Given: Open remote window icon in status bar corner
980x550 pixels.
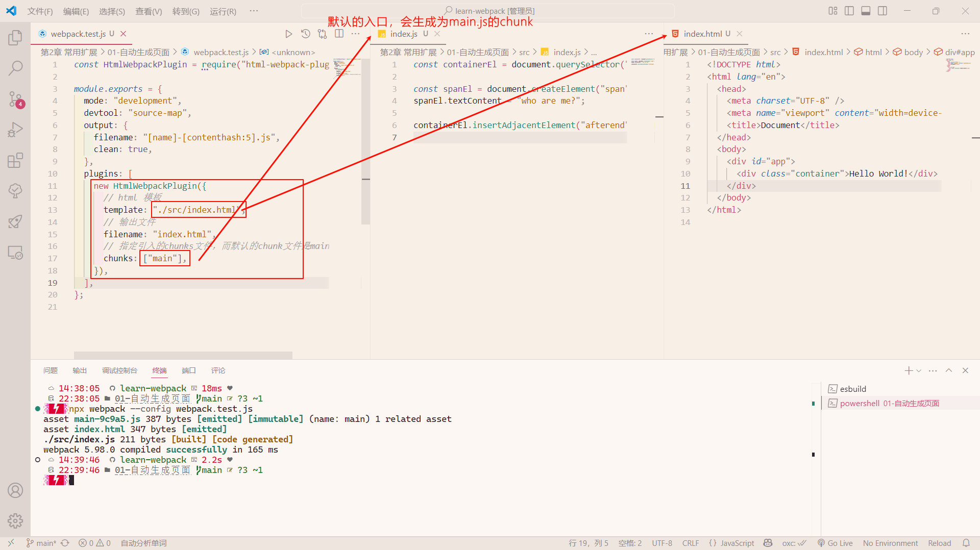Looking at the screenshot, I should 11,543.
